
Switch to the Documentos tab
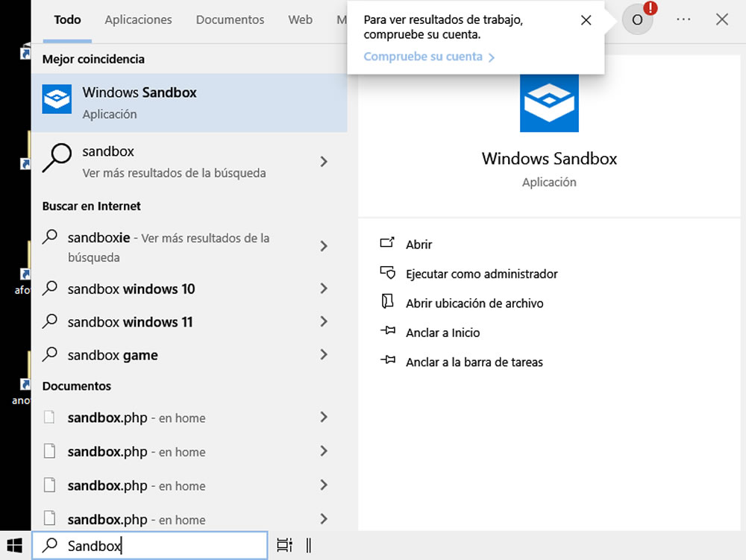coord(230,20)
